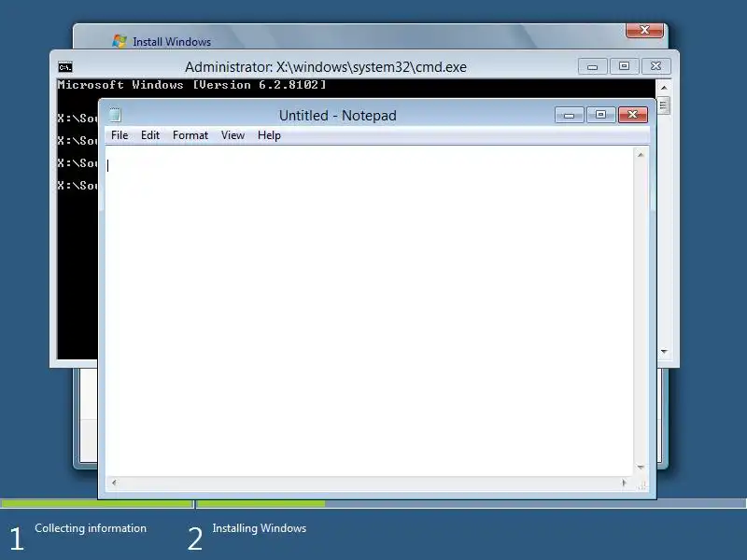
Task: Click Notepad horizontal scrollbar right arrow
Action: pos(624,483)
